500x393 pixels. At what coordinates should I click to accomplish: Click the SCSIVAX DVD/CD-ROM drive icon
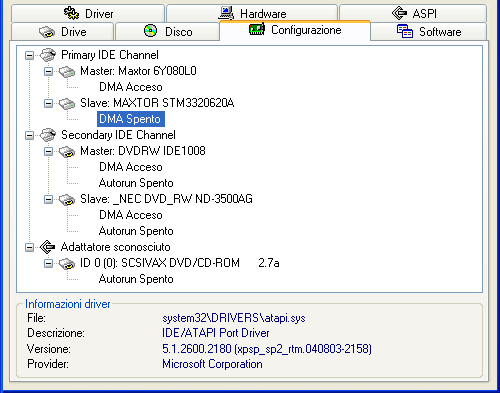click(x=67, y=264)
